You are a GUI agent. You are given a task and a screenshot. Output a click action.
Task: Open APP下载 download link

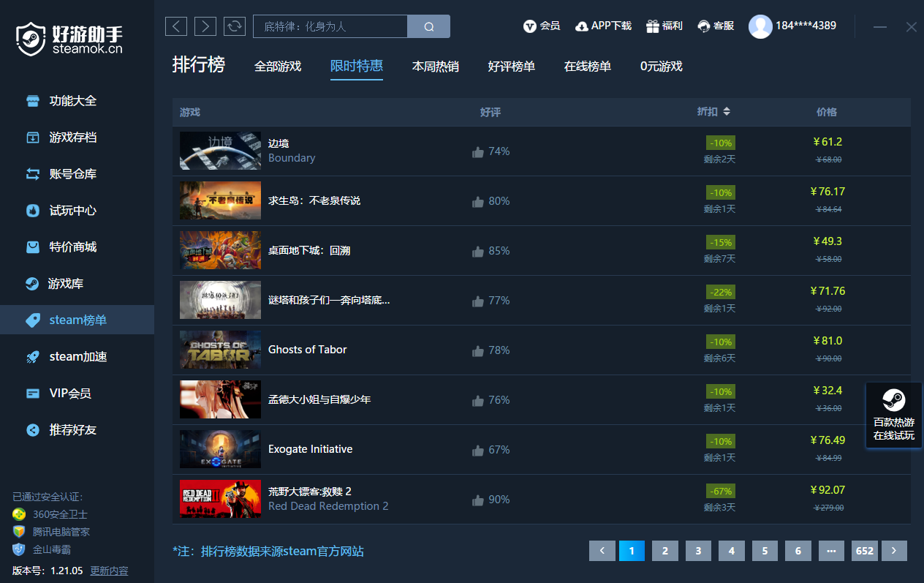[x=603, y=26]
